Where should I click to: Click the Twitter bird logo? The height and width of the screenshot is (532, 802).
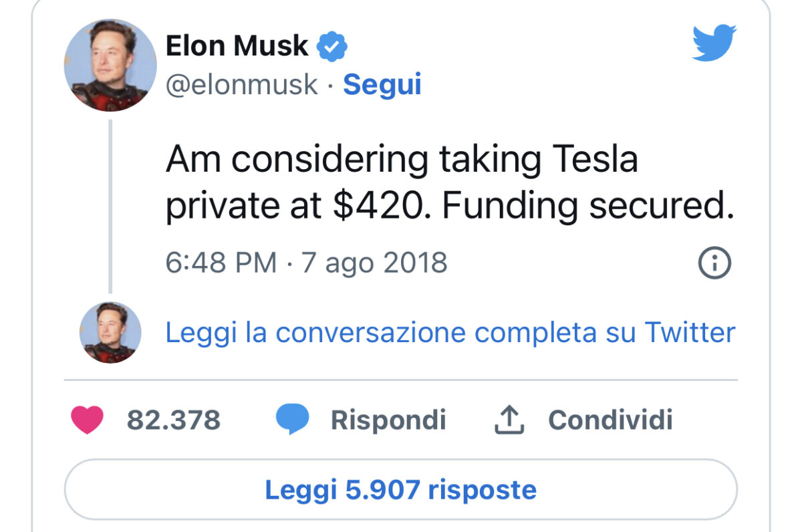(714, 43)
